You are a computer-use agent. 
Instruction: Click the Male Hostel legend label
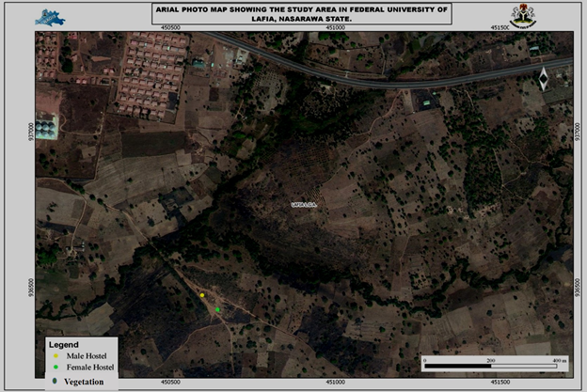(x=85, y=357)
